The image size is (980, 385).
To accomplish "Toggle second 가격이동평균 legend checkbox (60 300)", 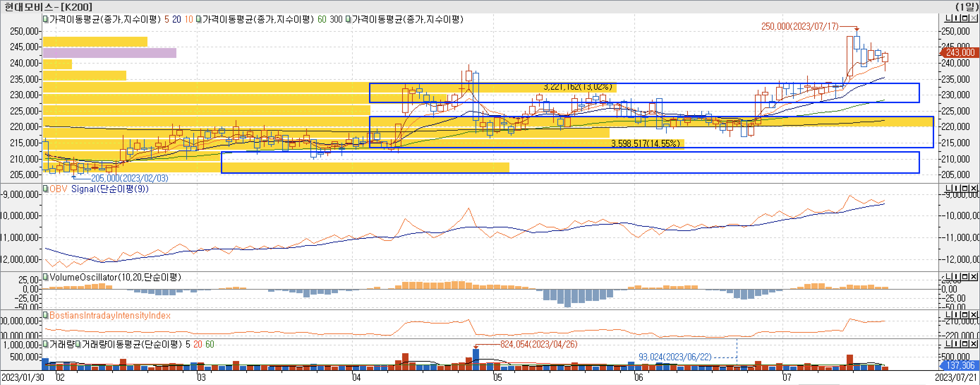I will pyautogui.click(x=199, y=19).
